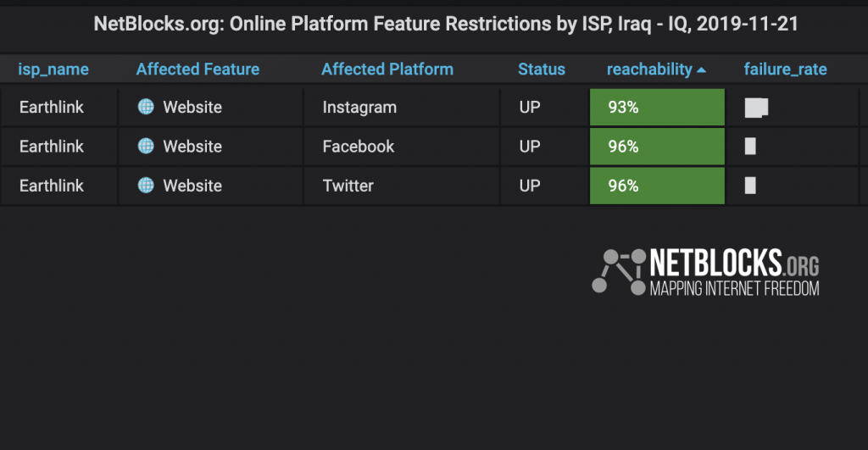Click the Instagram failure rate bar
This screenshot has width=868, height=450.
756,108
